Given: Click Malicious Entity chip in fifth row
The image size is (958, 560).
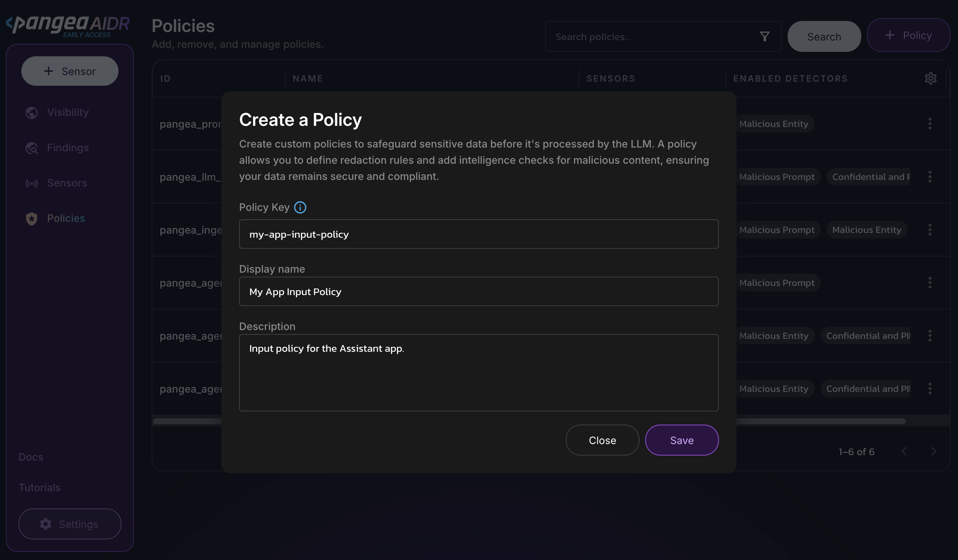Looking at the screenshot, I should [x=773, y=336].
